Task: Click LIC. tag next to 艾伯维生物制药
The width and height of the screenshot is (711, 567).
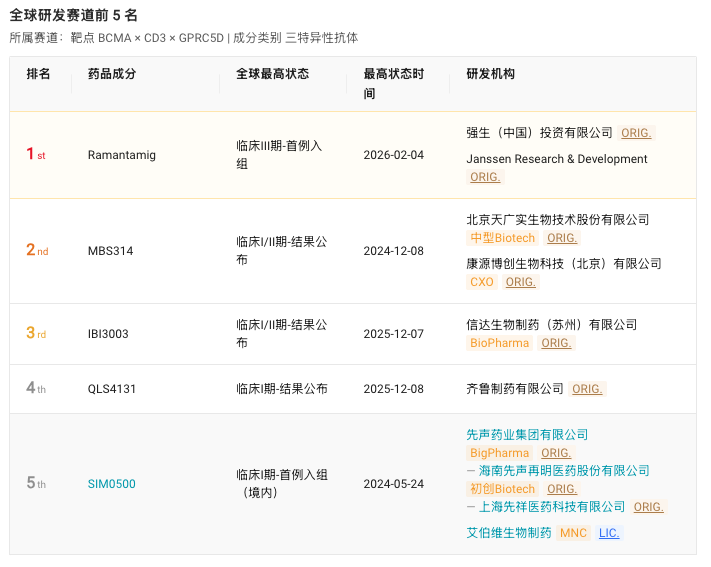Action: coord(609,533)
